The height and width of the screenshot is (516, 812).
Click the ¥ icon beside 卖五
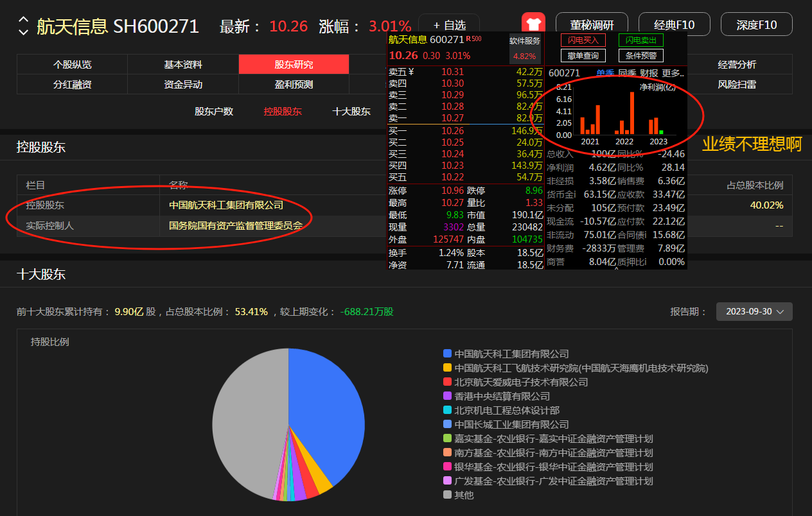click(411, 72)
